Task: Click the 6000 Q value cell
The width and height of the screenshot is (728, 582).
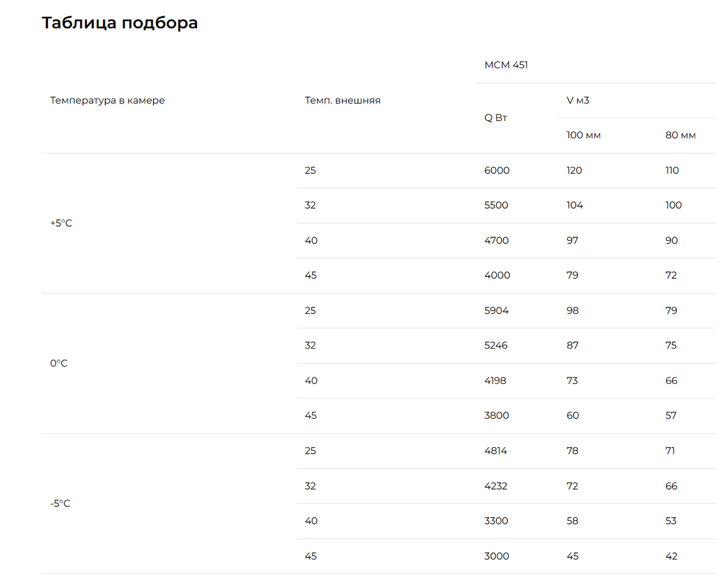Action: click(x=497, y=170)
